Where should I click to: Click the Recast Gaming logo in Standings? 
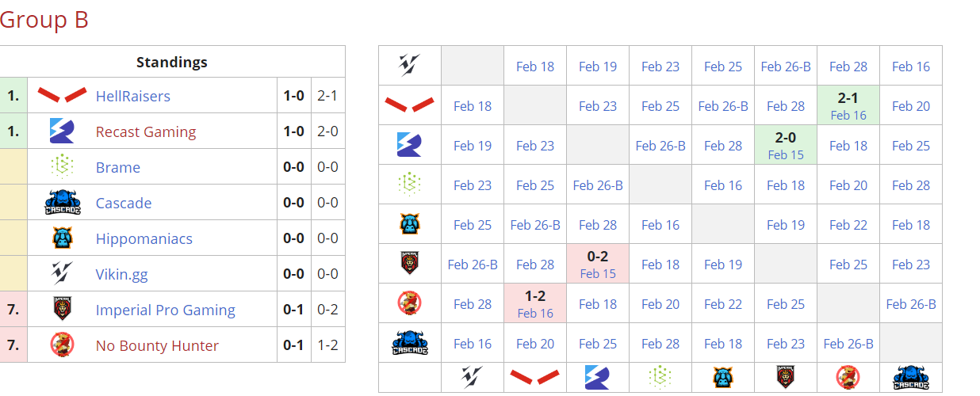[x=62, y=131]
